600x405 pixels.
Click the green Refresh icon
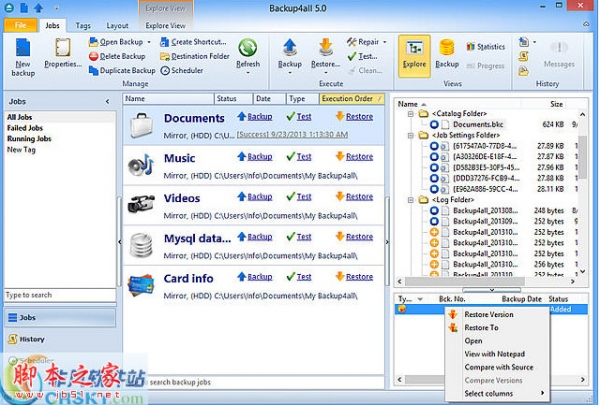(x=248, y=48)
